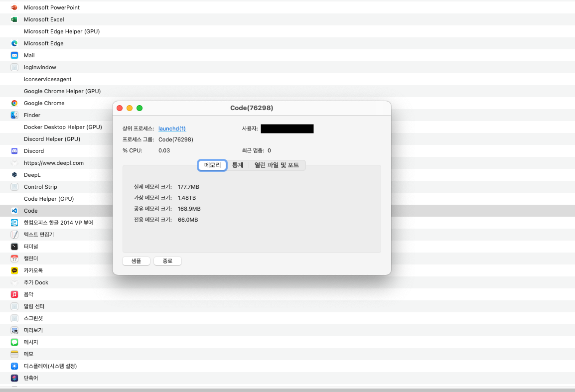Click the 알림 센터 icon
This screenshot has width=575, height=392.
pyautogui.click(x=14, y=306)
